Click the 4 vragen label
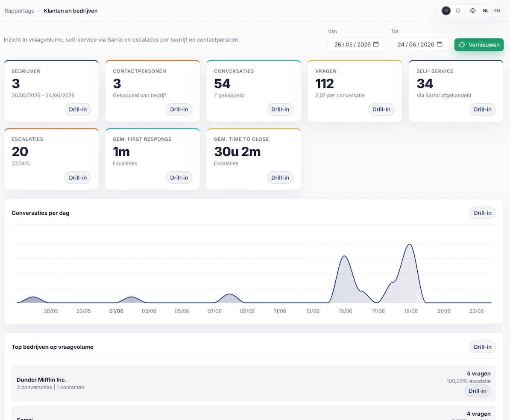Screen dimensions: 510x420 (x=479, y=414)
